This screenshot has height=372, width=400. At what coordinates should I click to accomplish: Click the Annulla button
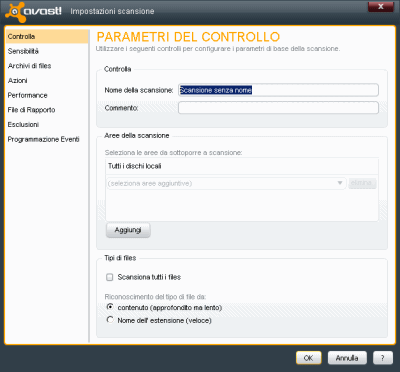tap(347, 358)
